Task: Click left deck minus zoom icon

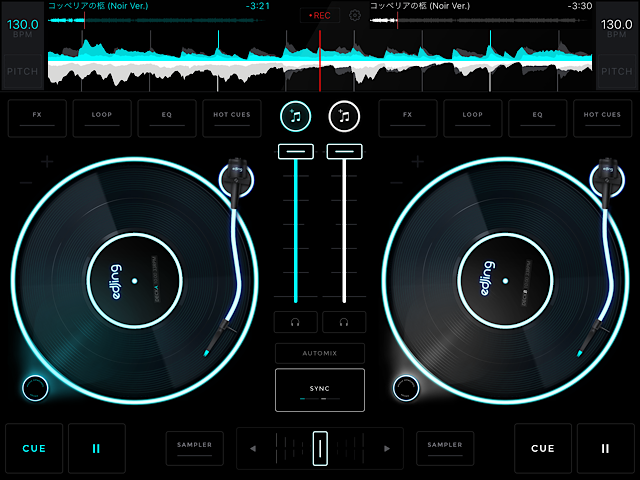Action: tap(26, 182)
